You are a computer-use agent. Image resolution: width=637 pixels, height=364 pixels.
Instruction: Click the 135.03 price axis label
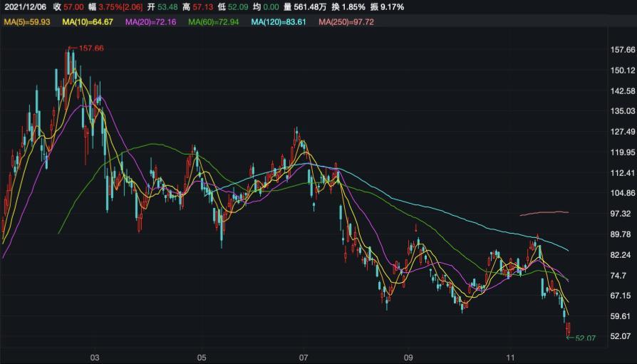point(623,111)
